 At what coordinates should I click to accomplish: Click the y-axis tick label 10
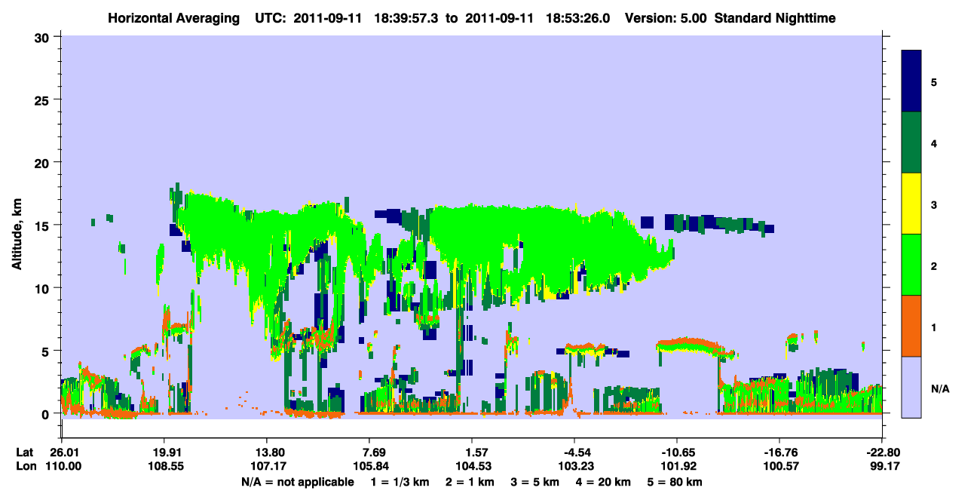click(x=44, y=288)
